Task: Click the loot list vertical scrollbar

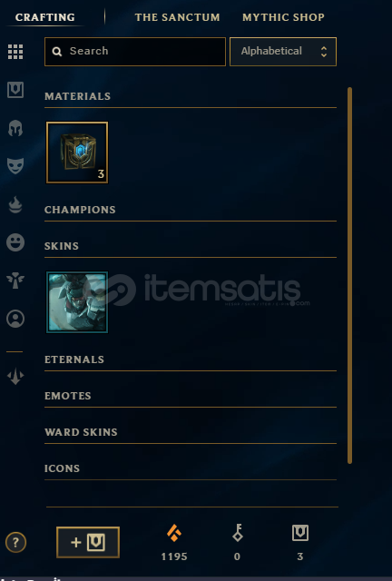Action: [x=349, y=275]
